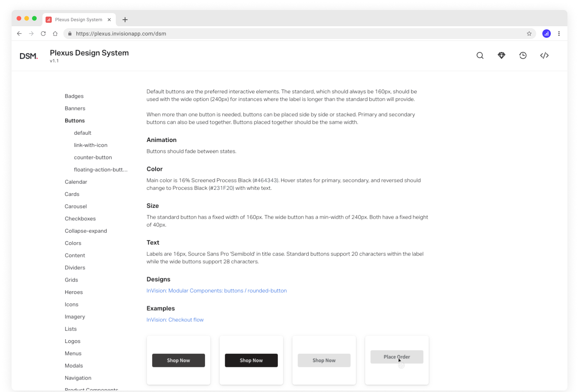Image resolution: width=579 pixels, height=392 pixels.
Task: Click the Text heading
Action: (153, 243)
